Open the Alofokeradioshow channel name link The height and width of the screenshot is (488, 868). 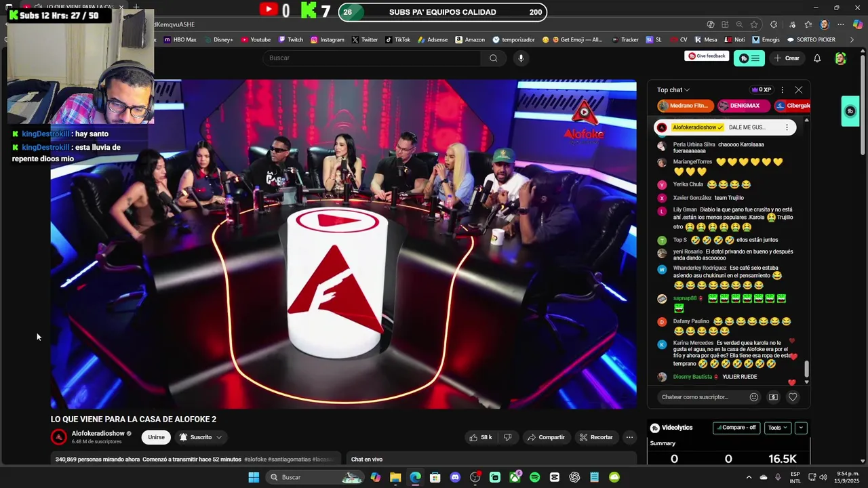pyautogui.click(x=98, y=434)
